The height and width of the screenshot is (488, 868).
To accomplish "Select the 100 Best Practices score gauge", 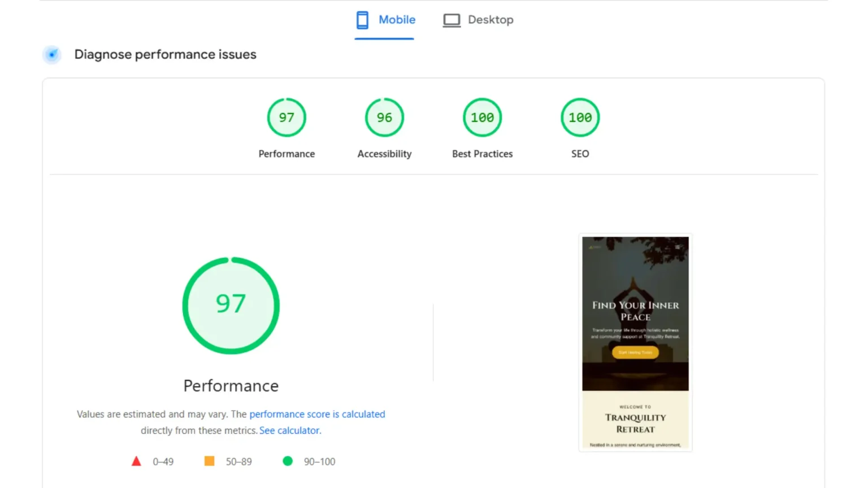I will (482, 117).
